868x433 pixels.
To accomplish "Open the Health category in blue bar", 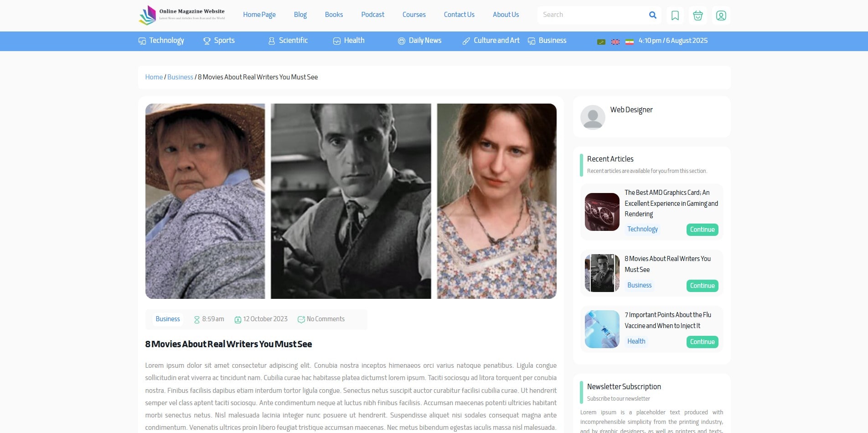I will click(x=349, y=41).
